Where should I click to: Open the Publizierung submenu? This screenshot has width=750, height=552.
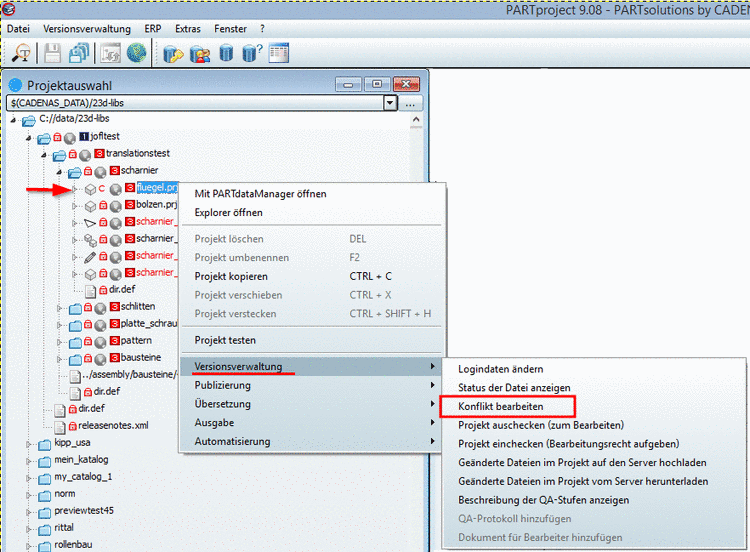[x=311, y=386]
